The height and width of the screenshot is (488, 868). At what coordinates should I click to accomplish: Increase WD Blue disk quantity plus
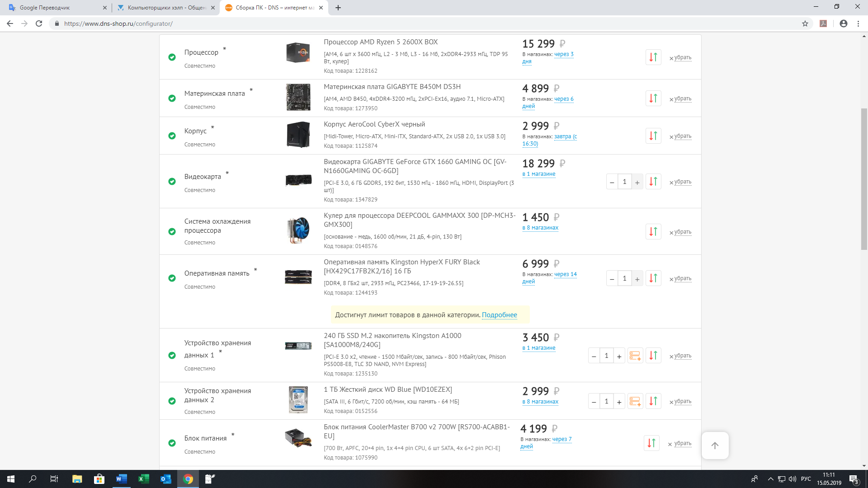[x=619, y=401]
